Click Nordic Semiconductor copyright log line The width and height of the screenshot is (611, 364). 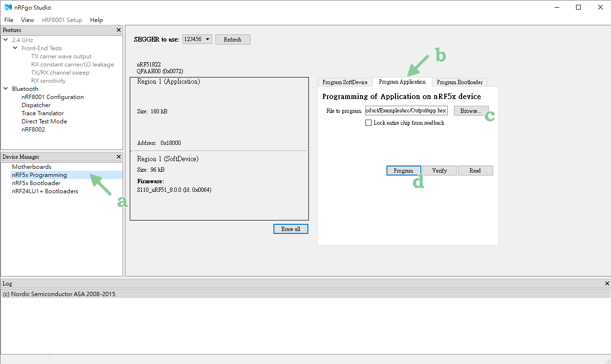pyautogui.click(x=59, y=294)
